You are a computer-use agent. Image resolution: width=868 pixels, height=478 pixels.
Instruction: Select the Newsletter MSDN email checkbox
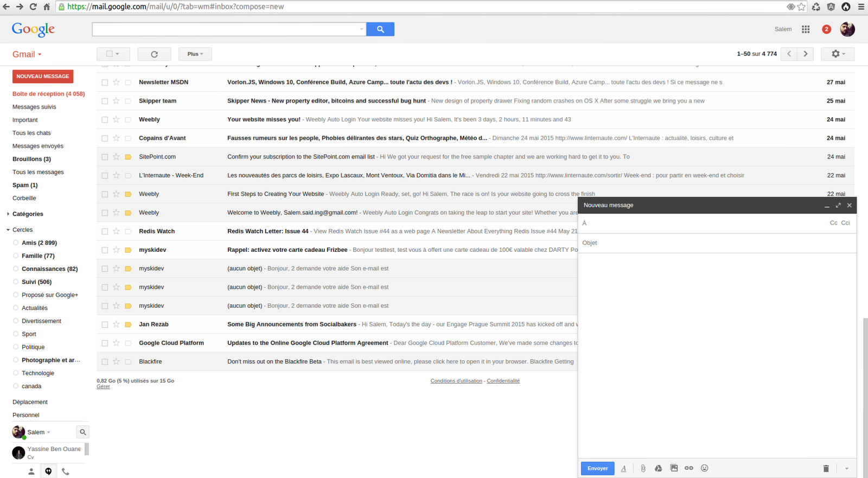[x=105, y=82]
